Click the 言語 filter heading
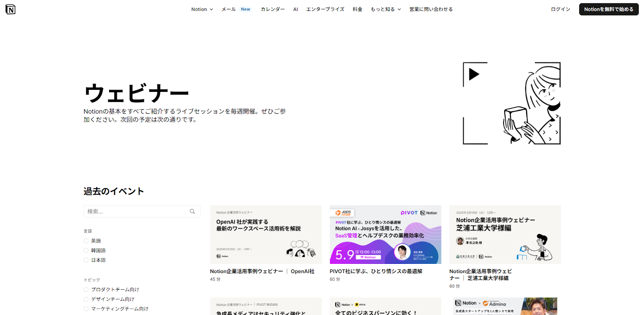644x315 pixels. tap(88, 231)
